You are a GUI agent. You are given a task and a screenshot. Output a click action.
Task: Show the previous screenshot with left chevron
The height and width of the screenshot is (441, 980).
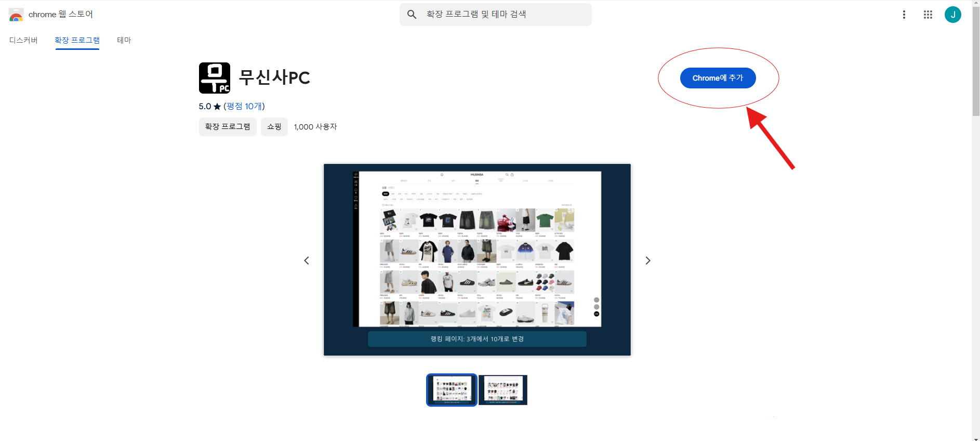(x=307, y=261)
